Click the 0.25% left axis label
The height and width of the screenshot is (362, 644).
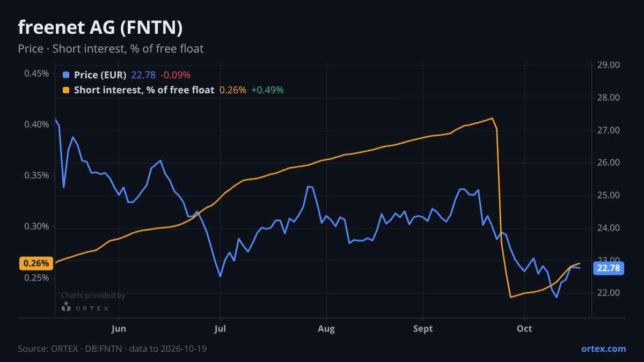(36, 278)
